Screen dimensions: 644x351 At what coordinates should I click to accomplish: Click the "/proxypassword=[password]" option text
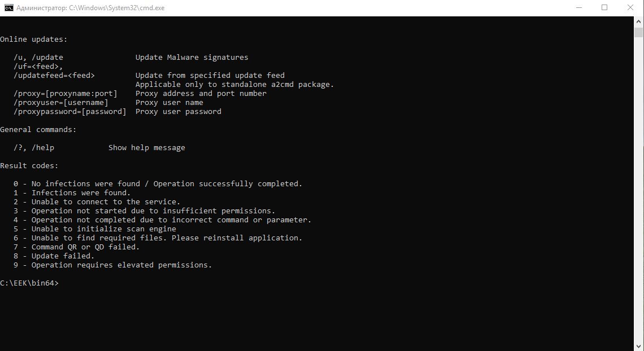click(x=70, y=112)
